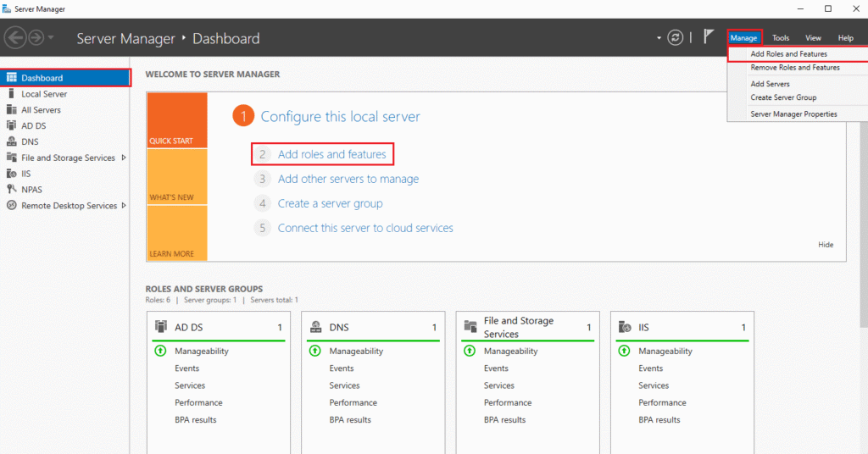This screenshot has height=454, width=868.
Task: Click the DNS sidebar icon
Action: point(11,141)
